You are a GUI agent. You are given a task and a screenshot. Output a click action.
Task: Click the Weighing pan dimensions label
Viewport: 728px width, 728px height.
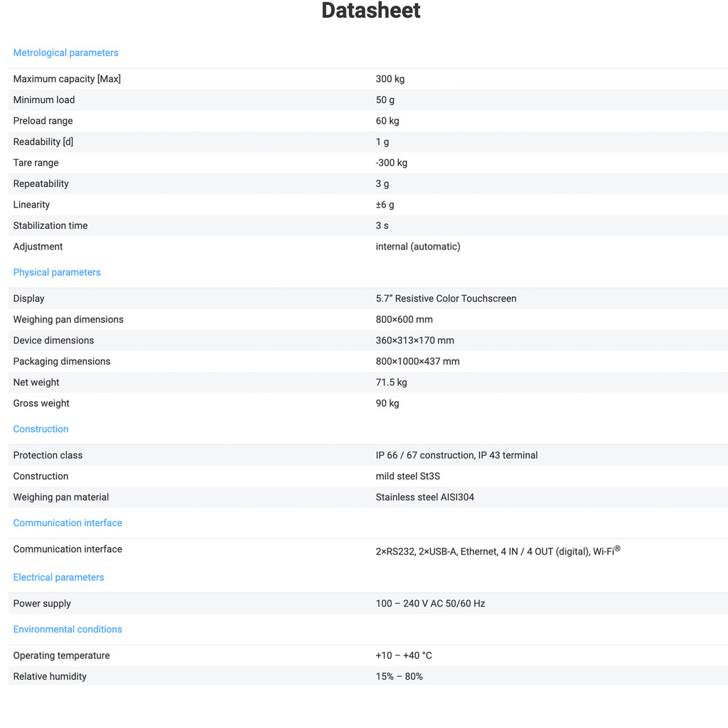(68, 319)
